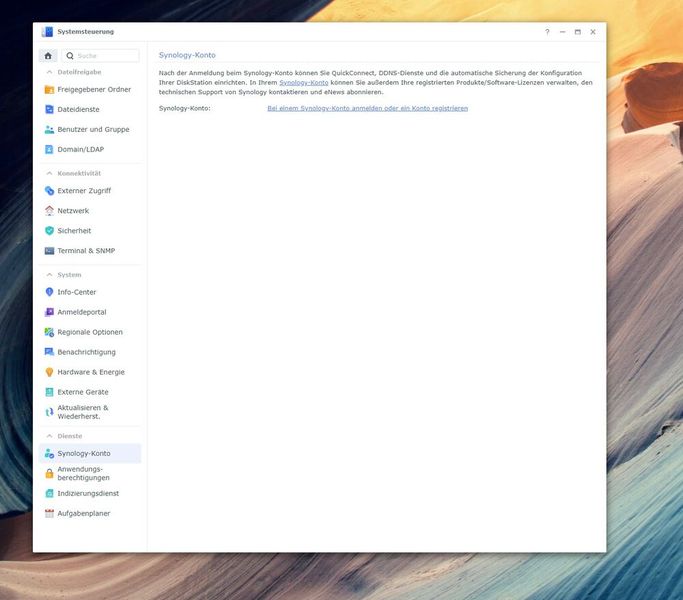Click the link to sign in or register a Konto

click(368, 108)
